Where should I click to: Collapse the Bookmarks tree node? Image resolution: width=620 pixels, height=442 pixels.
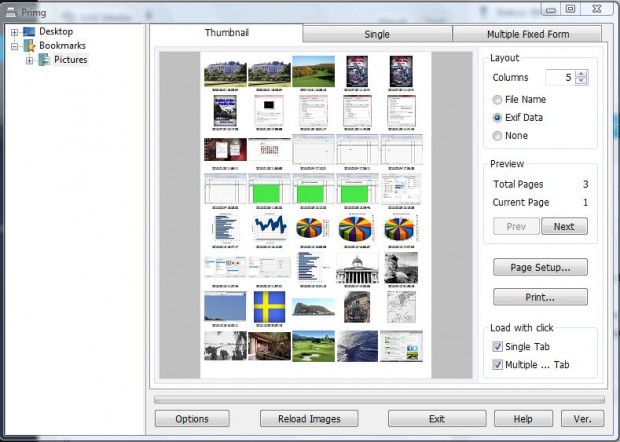pyautogui.click(x=15, y=46)
